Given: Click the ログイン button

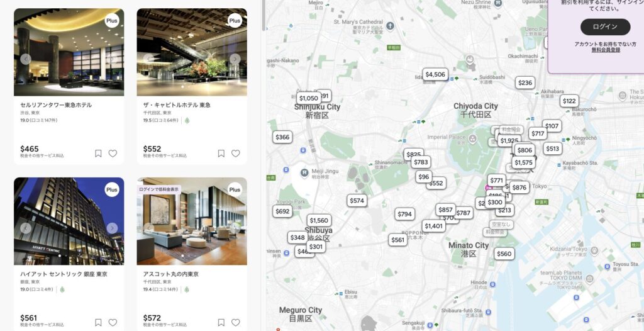Looking at the screenshot, I should click(605, 26).
